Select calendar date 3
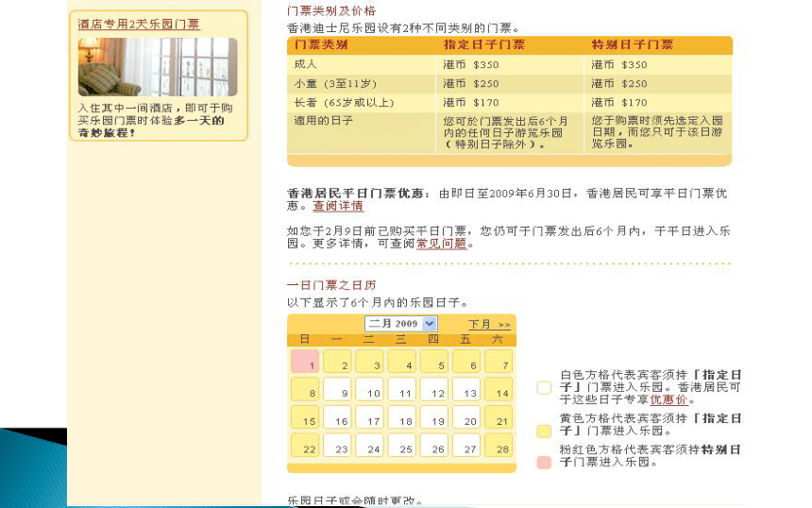The height and width of the screenshot is (508, 812). (369, 362)
